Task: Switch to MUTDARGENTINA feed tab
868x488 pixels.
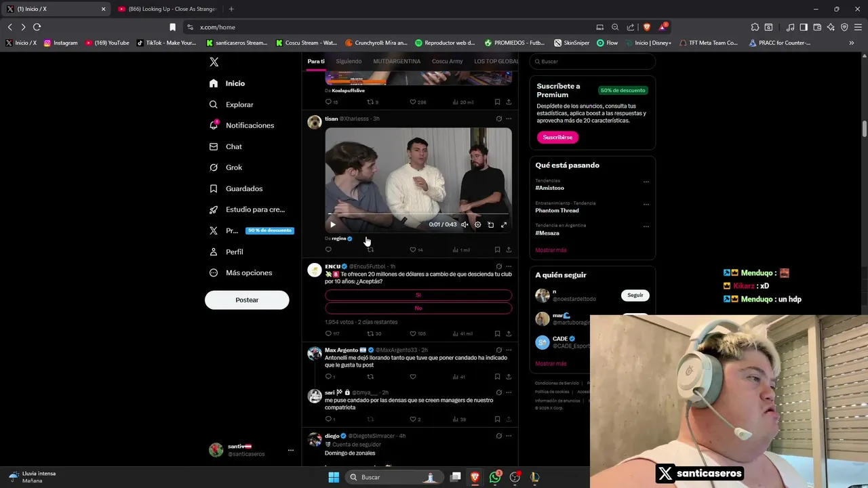Action: pyautogui.click(x=397, y=61)
